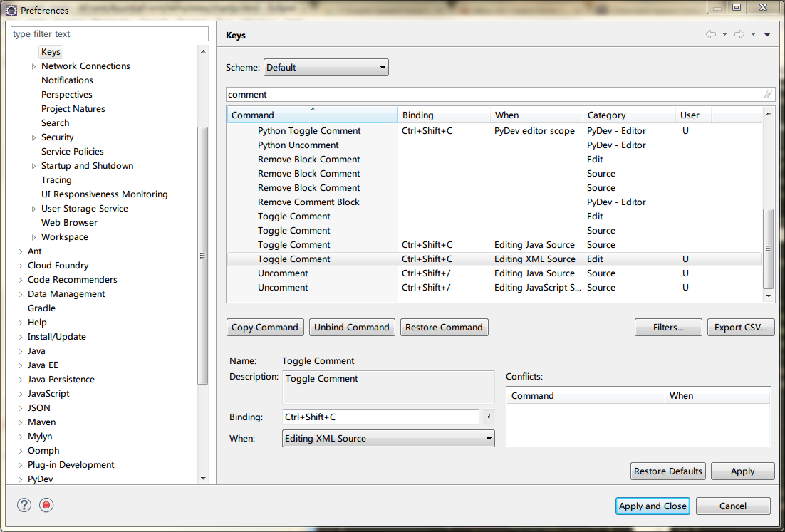
Task: Clear the comment filter with eraser icon
Action: pyautogui.click(x=768, y=94)
